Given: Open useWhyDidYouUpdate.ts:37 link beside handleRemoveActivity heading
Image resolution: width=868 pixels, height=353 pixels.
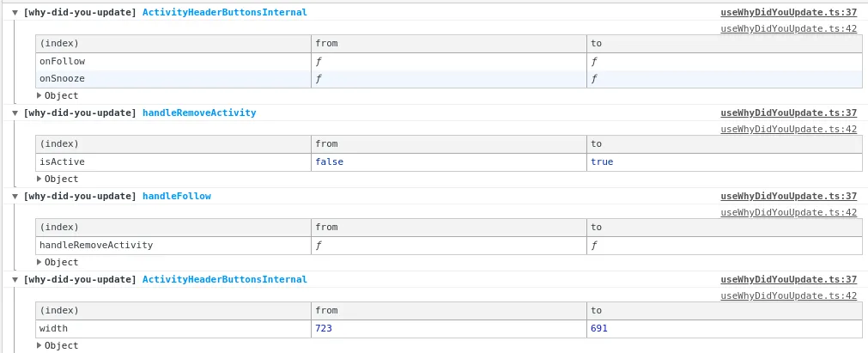Looking at the screenshot, I should (788, 113).
